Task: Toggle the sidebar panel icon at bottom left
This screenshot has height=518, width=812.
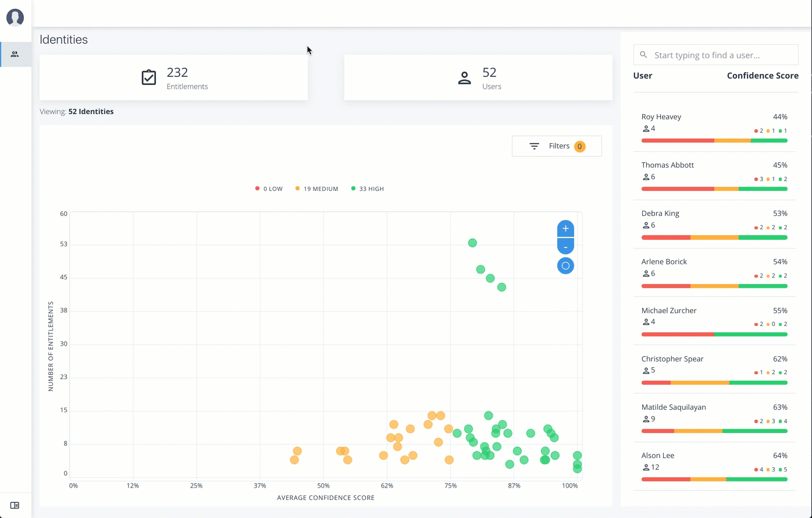Action: 15,505
